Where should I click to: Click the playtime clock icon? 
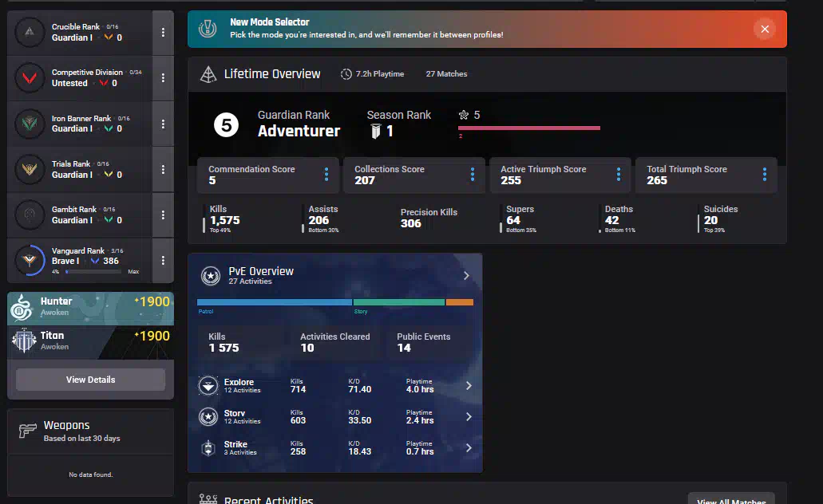(346, 74)
